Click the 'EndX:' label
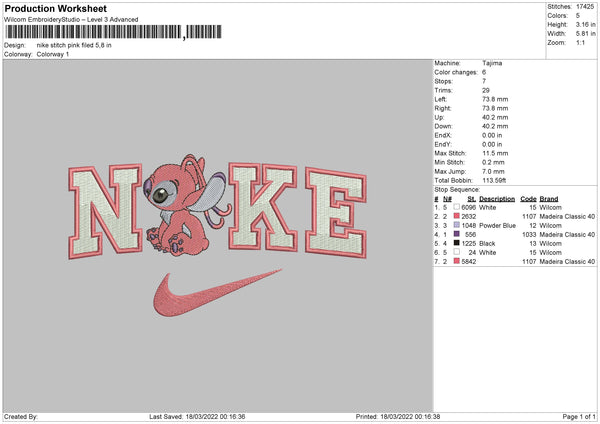The width and height of the screenshot is (600, 424). tap(443, 135)
